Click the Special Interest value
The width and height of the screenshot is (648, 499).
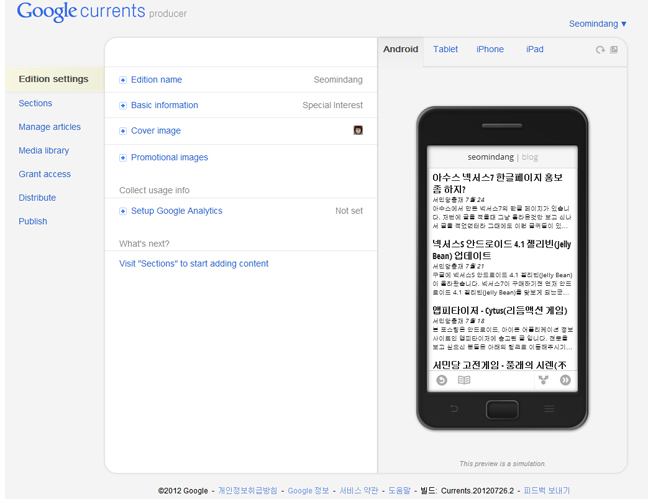333,105
